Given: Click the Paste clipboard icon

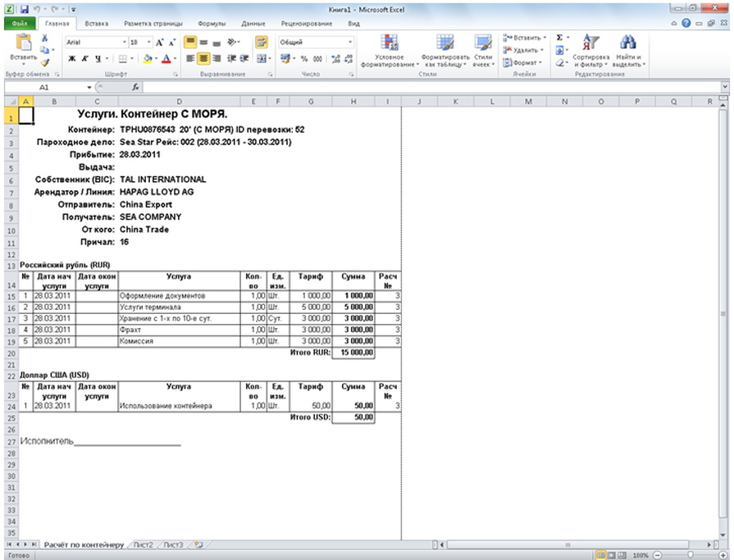Looking at the screenshot, I should click(x=24, y=42).
